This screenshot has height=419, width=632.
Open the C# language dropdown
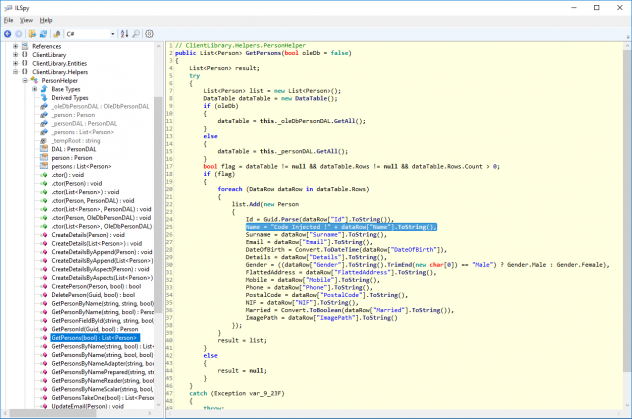pyautogui.click(x=90, y=34)
